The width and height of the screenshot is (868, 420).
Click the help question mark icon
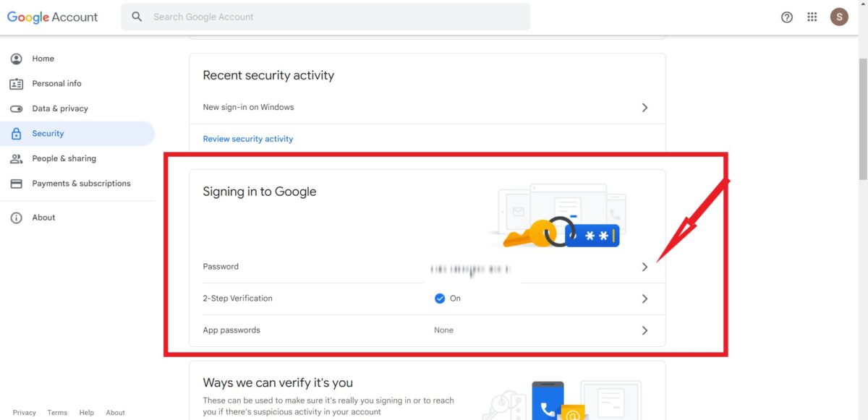787,17
